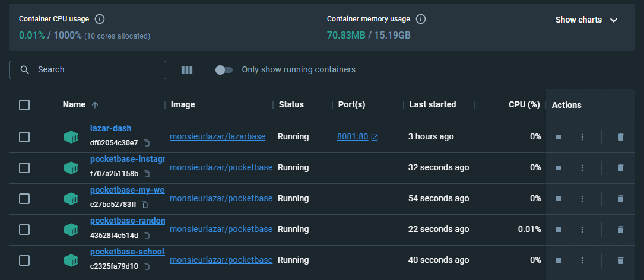
Task: Toggle Only show running containers switch
Action: pyautogui.click(x=224, y=70)
